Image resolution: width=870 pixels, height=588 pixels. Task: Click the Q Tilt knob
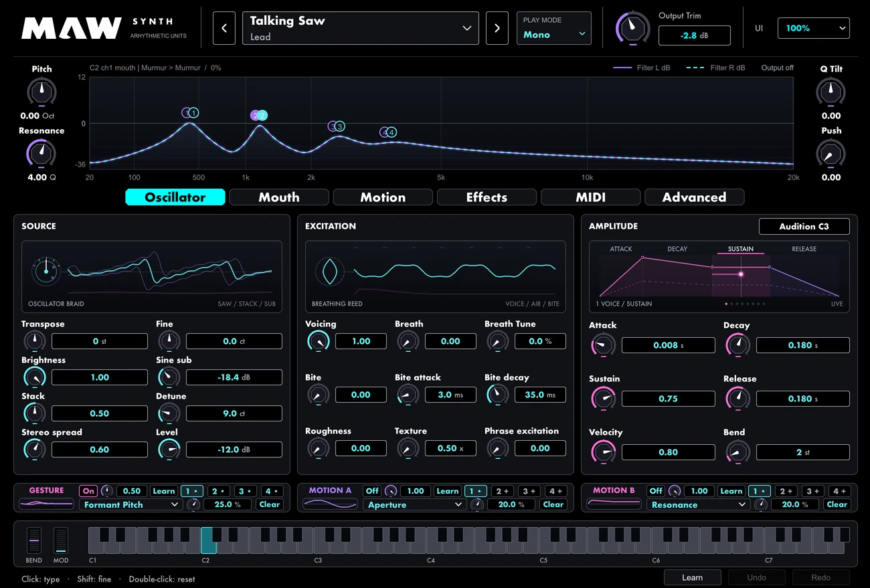831,91
